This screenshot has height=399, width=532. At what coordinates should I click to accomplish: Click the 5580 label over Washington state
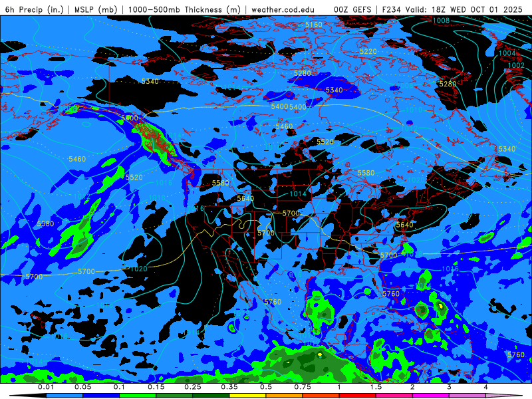tap(221, 184)
